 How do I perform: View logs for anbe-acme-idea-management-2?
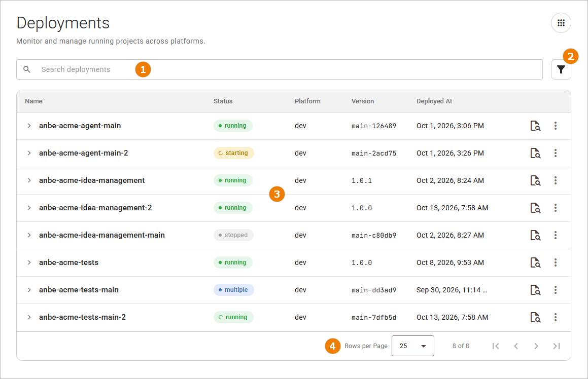535,208
